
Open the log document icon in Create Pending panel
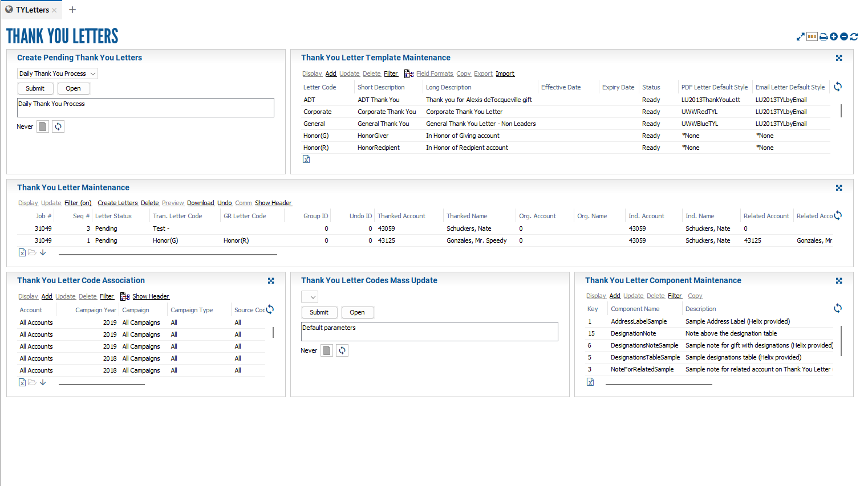[x=43, y=126]
